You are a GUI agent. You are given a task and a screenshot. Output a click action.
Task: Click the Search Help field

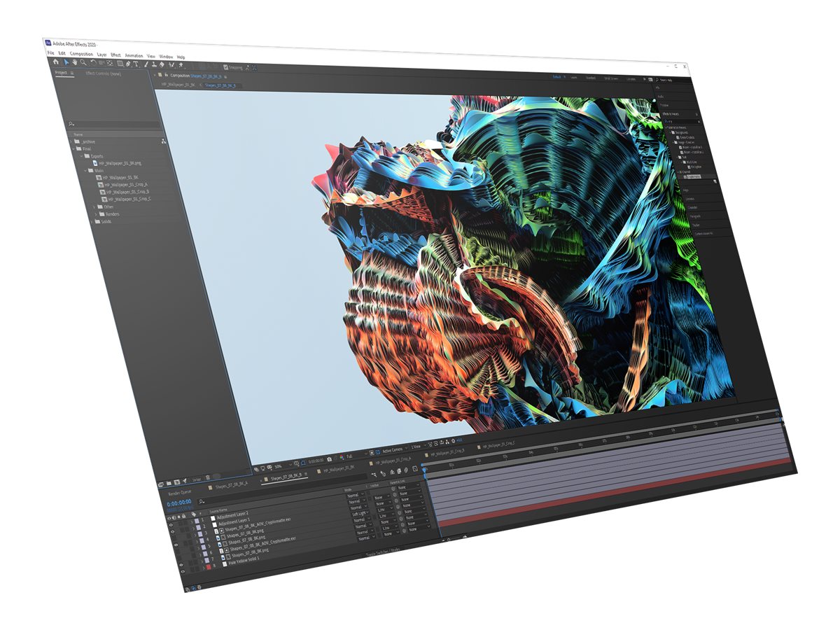pyautogui.click(x=673, y=80)
